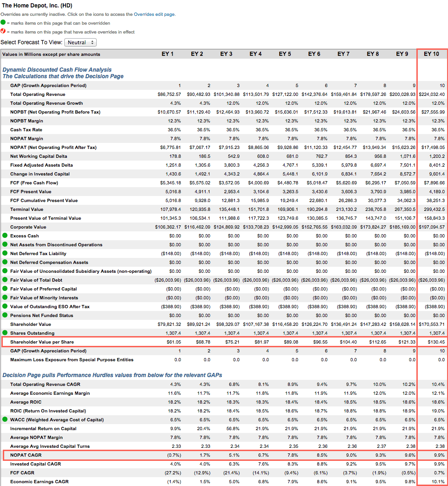Viewport: 448px width, 486px height.
Task: Click override icon for Net Assets from Discontinued Operations
Action: [x=5, y=244]
